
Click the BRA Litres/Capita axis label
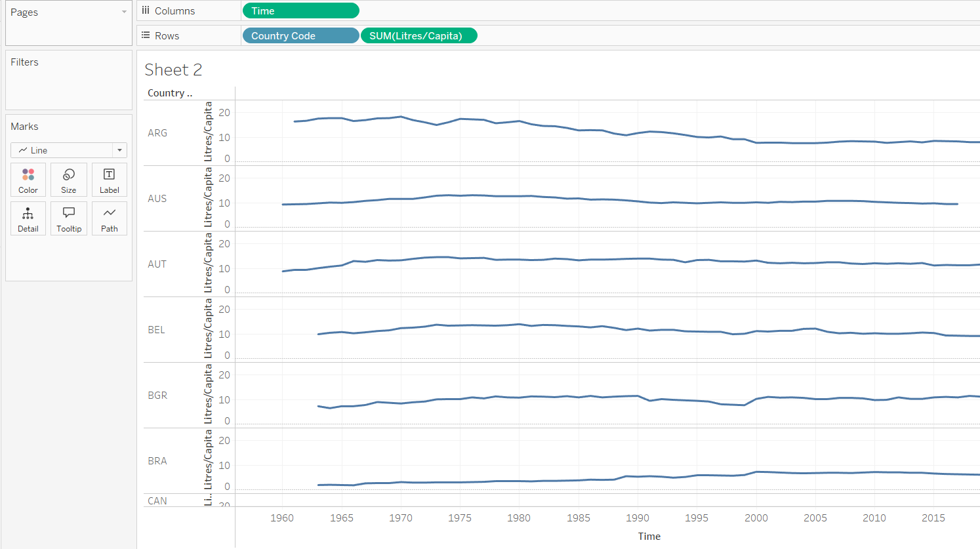(x=209, y=460)
